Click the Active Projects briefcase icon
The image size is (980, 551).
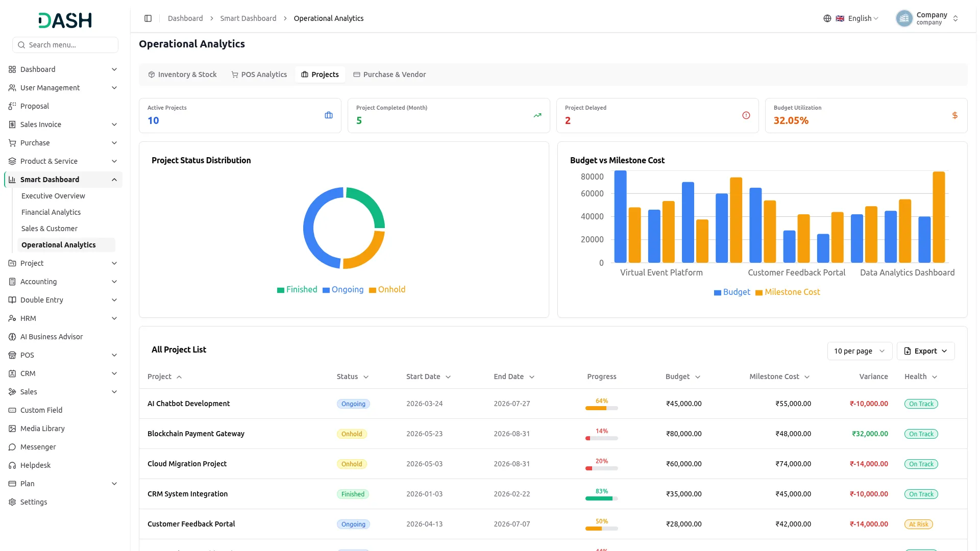329,115
